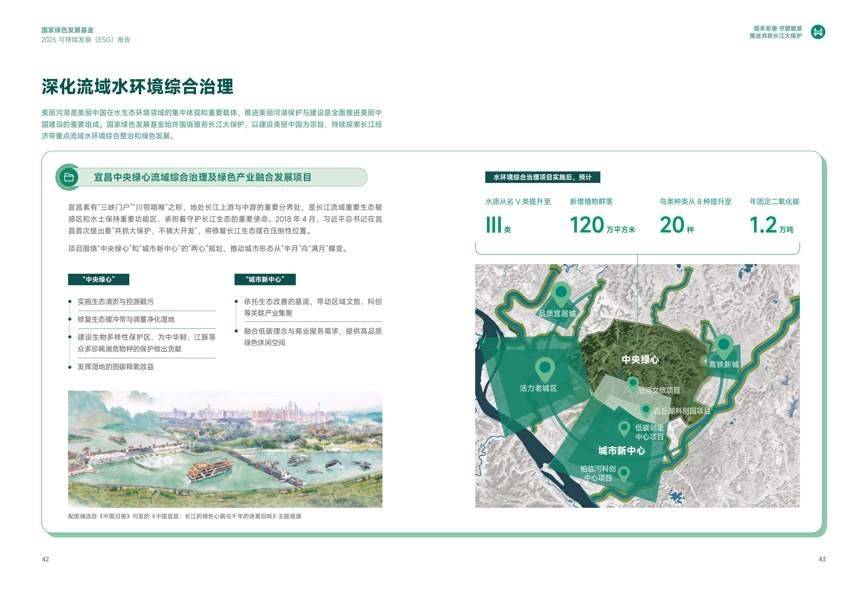Click the 120 万平方米 statistic
The image size is (868, 589).
pos(603,225)
